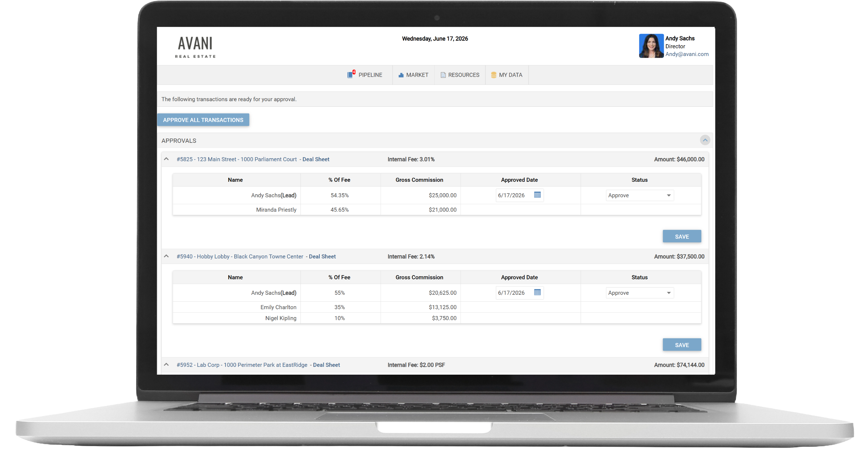The width and height of the screenshot is (868, 451).
Task: Collapse deal #5825 123 Main Street section
Action: coord(166,159)
